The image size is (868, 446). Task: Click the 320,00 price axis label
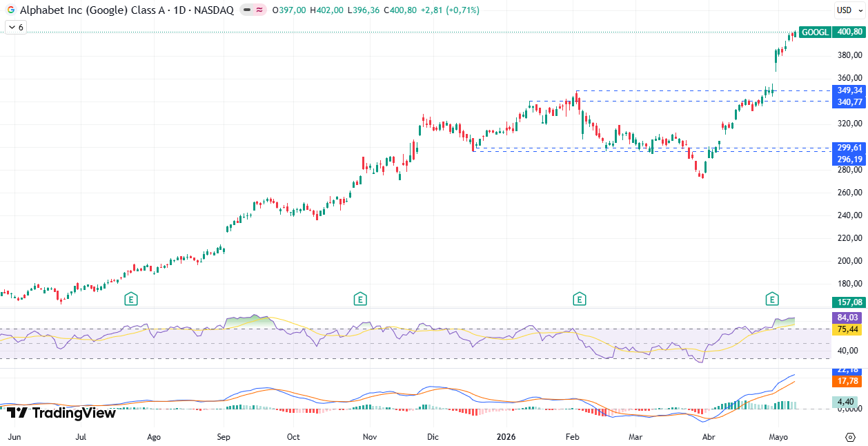click(x=850, y=124)
